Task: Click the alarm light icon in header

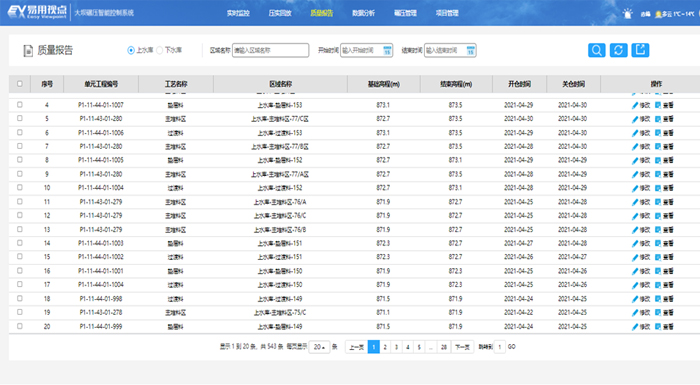Action: pos(628,13)
